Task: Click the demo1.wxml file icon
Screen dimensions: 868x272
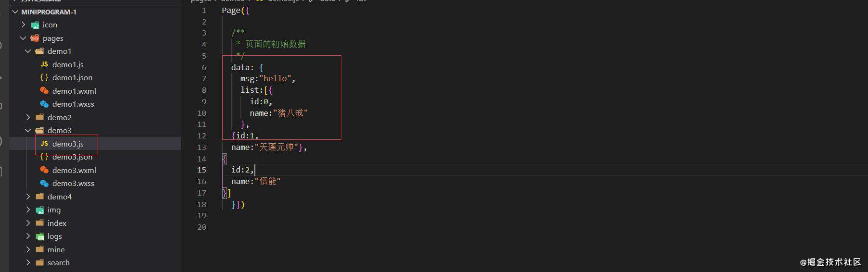Action: click(44, 91)
